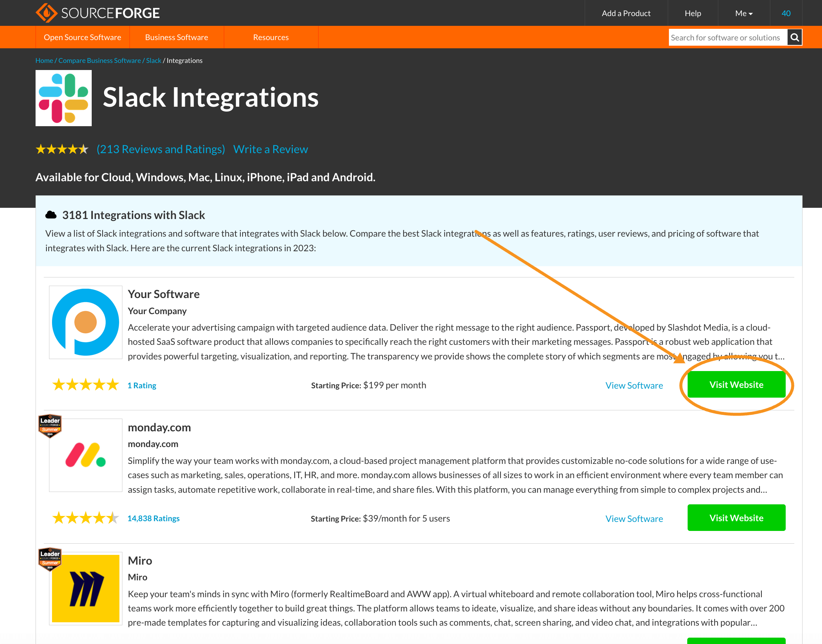Open Add a Product
Image resolution: width=822 pixels, height=644 pixels.
[x=626, y=13]
